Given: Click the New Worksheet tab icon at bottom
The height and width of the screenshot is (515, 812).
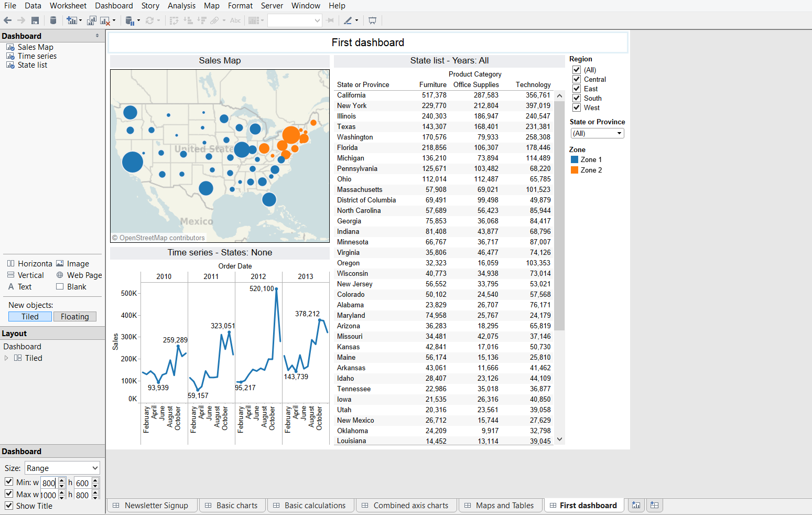Looking at the screenshot, I should 636,506.
